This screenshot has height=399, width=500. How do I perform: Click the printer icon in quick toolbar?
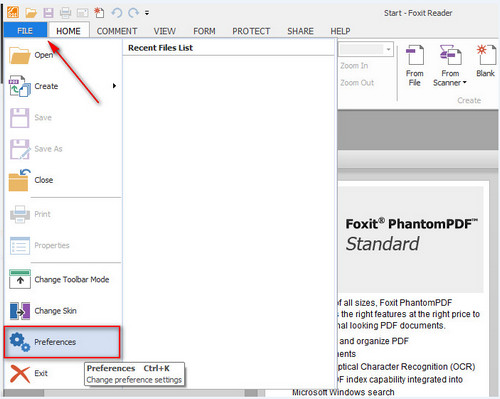coord(65,13)
